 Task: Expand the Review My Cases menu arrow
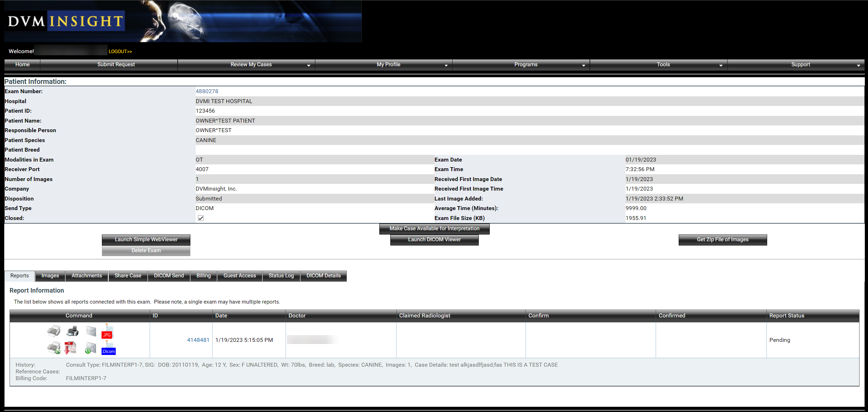coord(309,65)
